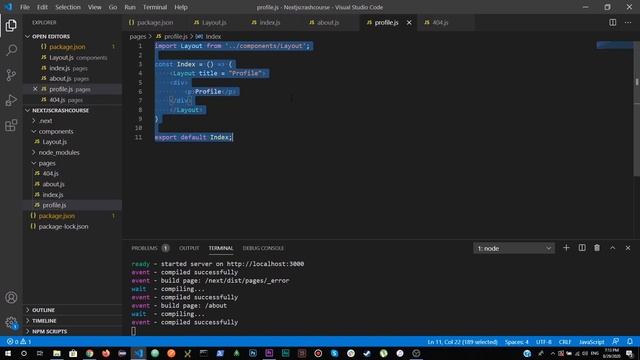Close the terminal panel
640x360 pixels.
point(628,248)
